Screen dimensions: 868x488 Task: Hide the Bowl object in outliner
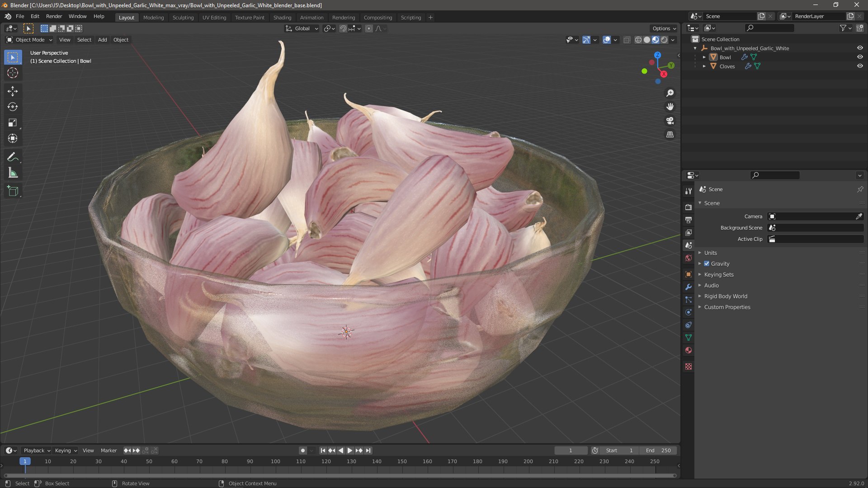pyautogui.click(x=860, y=57)
